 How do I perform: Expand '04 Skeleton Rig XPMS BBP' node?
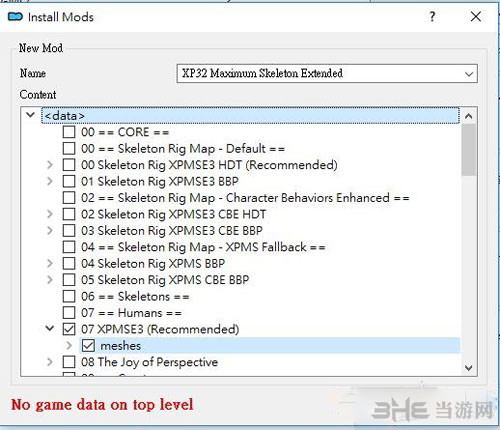point(50,263)
